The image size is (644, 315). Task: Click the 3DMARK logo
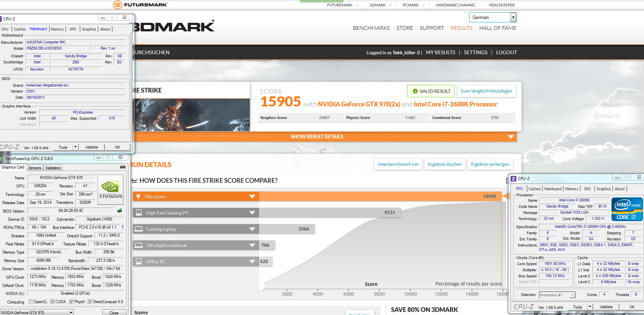point(175,26)
